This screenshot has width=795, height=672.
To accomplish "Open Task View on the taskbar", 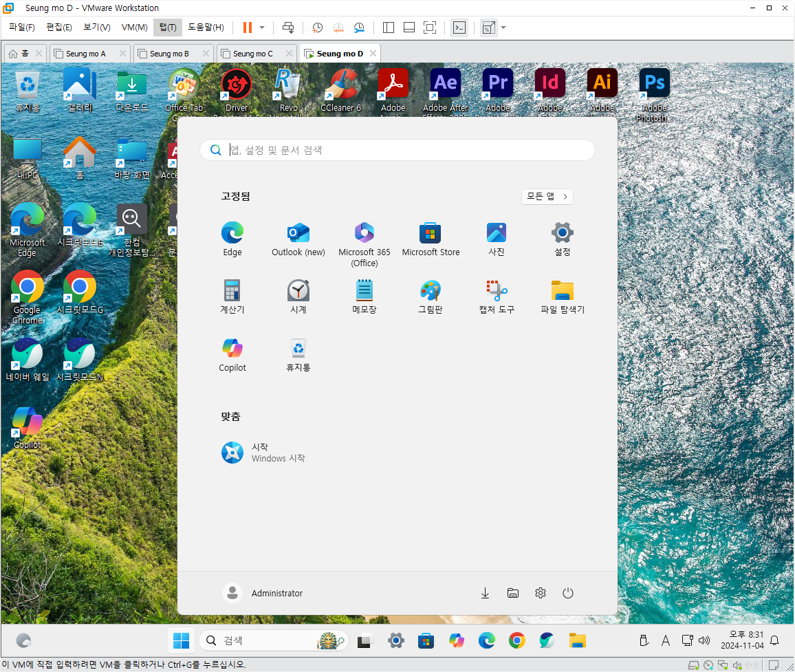I will coord(365,641).
